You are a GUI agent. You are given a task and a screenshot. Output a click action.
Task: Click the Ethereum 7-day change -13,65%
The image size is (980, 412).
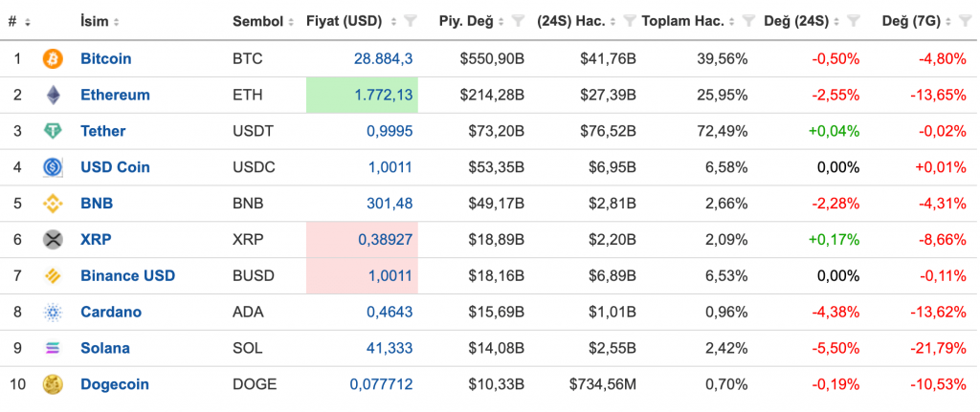tap(939, 96)
